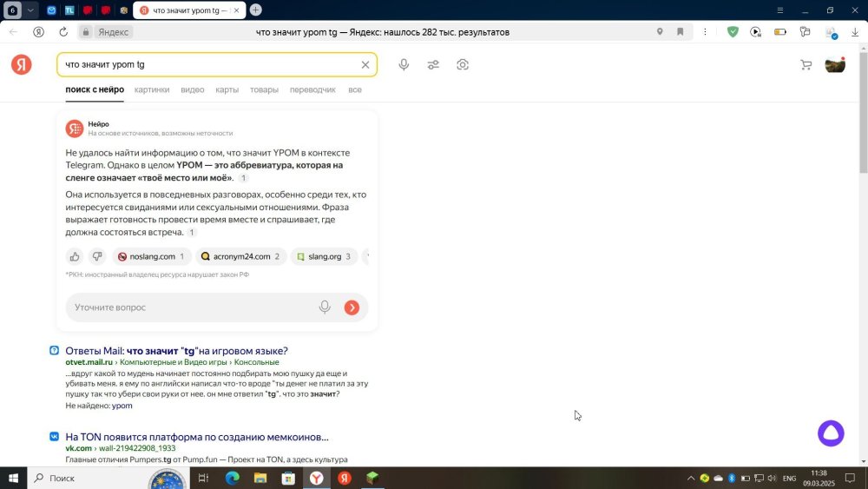Open browser hamburger menu
The width and height of the screenshot is (868, 489).
pyautogui.click(x=780, y=10)
